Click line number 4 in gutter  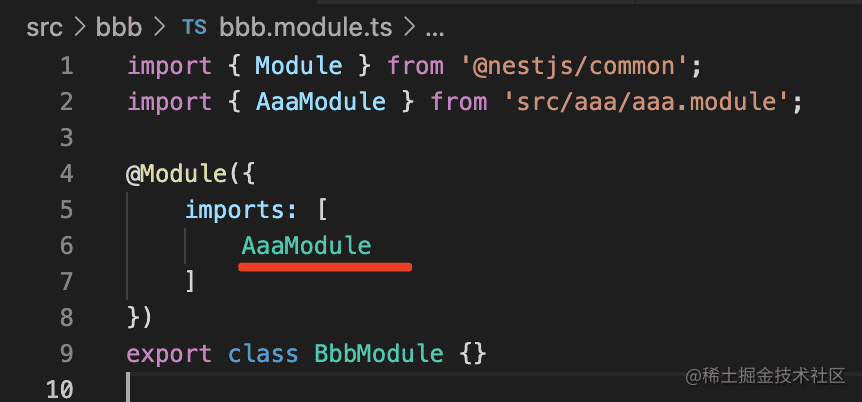pyautogui.click(x=66, y=174)
